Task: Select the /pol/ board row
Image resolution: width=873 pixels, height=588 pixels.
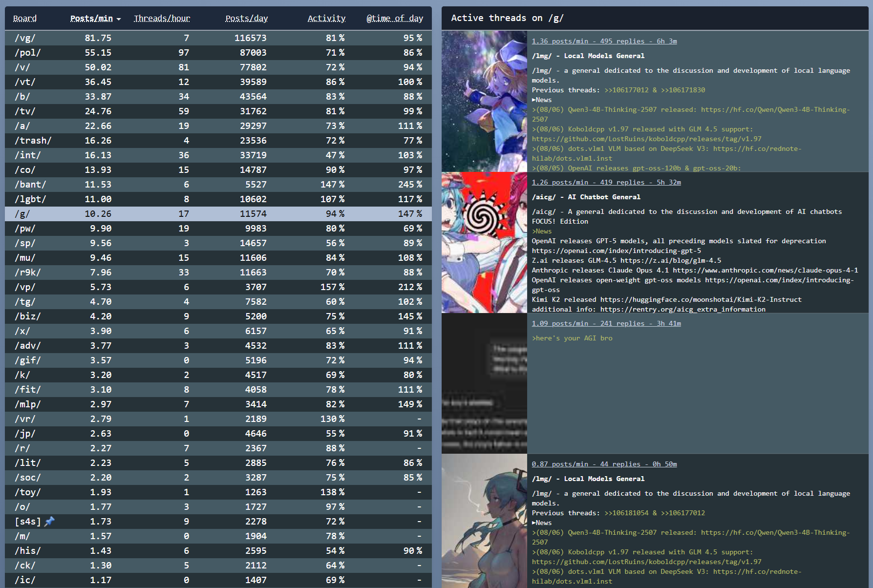Action: pos(218,53)
